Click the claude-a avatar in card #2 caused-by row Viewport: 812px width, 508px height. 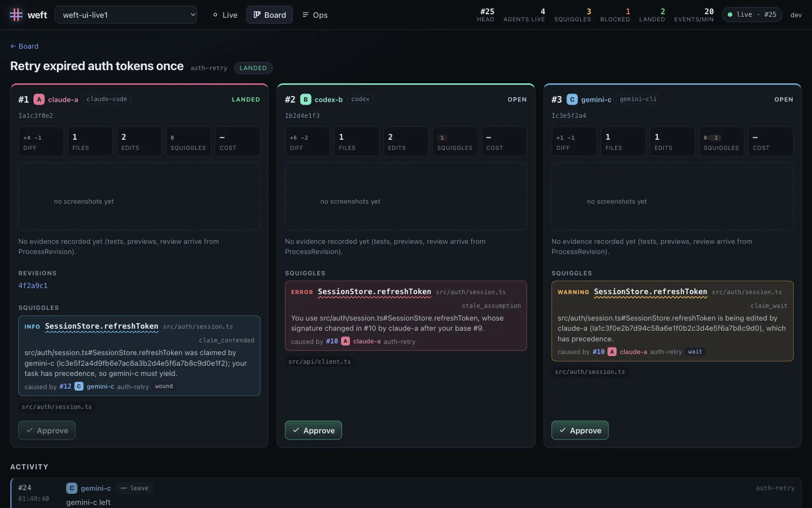pos(346,341)
